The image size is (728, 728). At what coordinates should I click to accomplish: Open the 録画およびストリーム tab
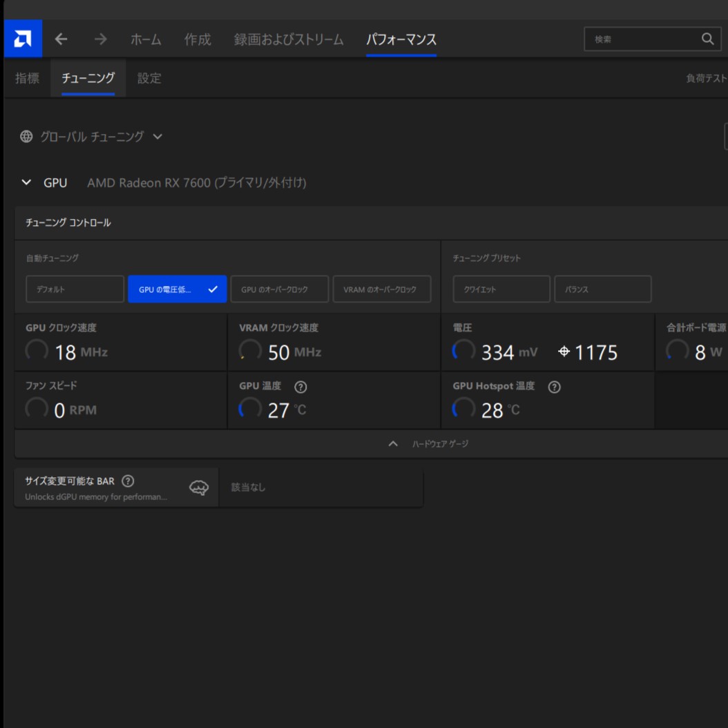tap(289, 39)
